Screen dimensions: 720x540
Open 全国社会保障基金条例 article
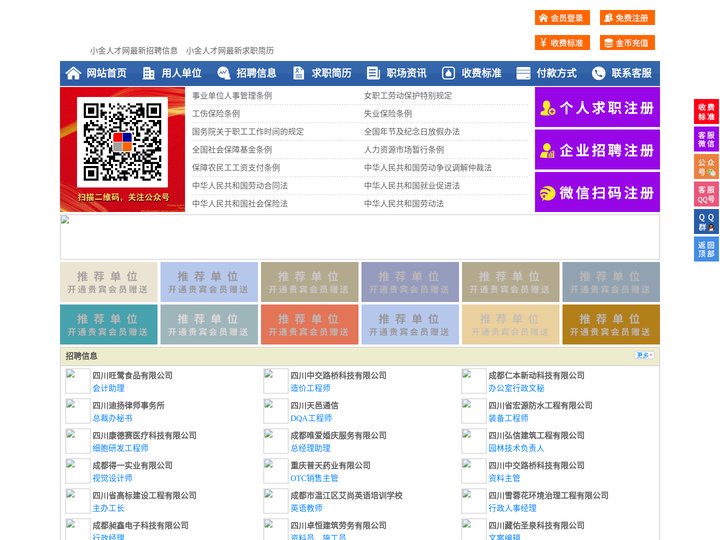232,150
